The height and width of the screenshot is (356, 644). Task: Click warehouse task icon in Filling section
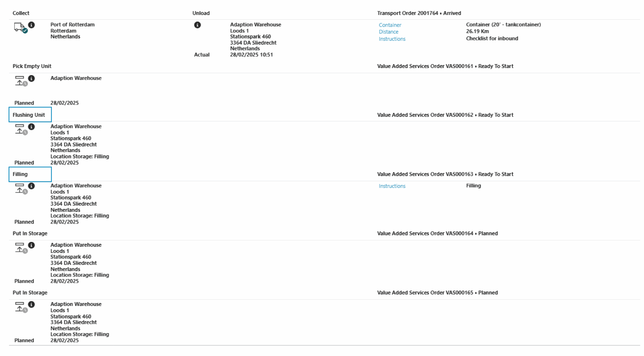20,188
